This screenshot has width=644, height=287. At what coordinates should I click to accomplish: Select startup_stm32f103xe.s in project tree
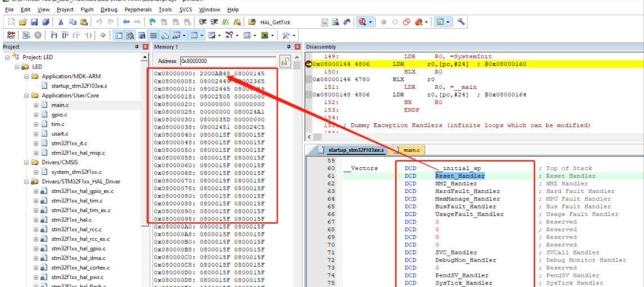point(79,86)
